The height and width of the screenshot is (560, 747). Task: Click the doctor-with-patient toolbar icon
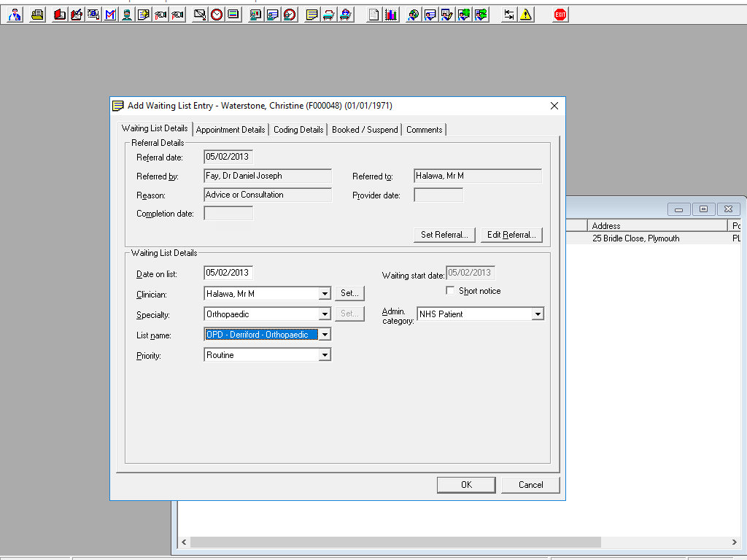[15, 15]
